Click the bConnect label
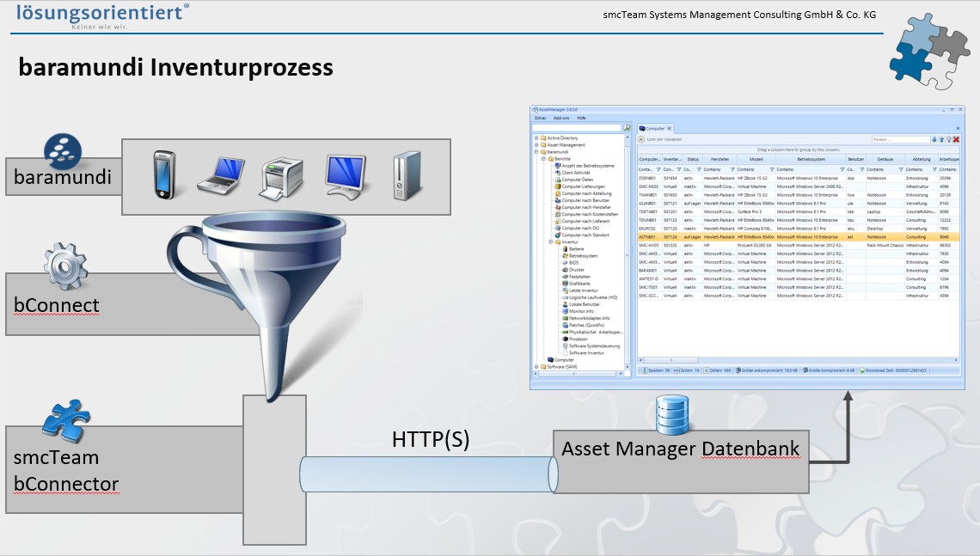 [56, 305]
